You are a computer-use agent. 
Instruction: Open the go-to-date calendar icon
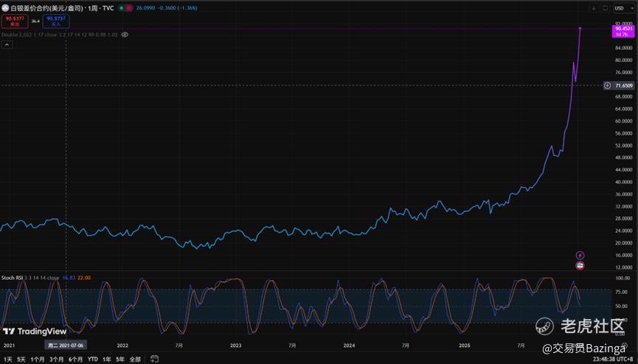[x=154, y=359]
